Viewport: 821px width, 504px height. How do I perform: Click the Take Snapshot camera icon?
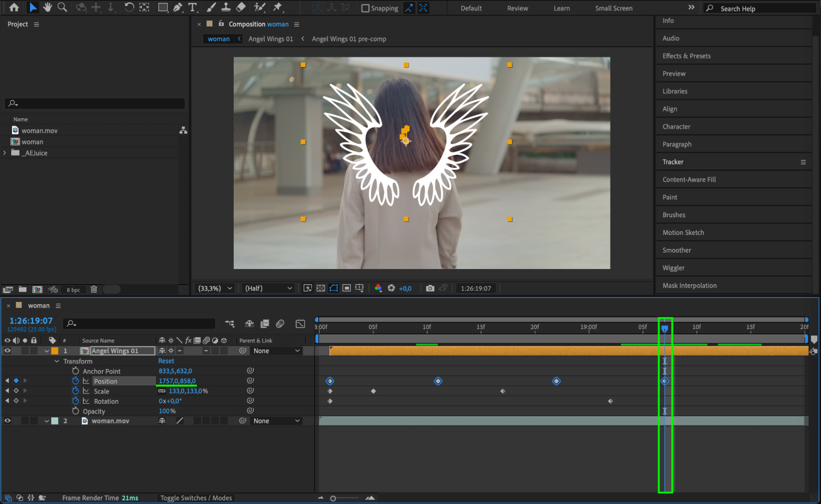click(430, 288)
